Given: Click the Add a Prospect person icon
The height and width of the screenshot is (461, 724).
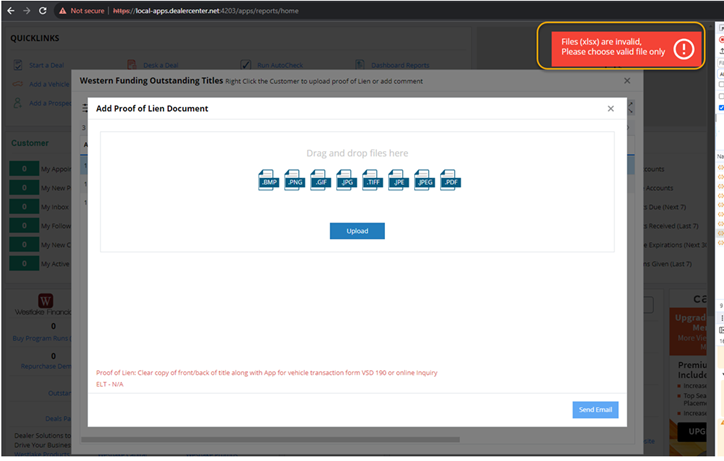Looking at the screenshot, I should point(18,103).
